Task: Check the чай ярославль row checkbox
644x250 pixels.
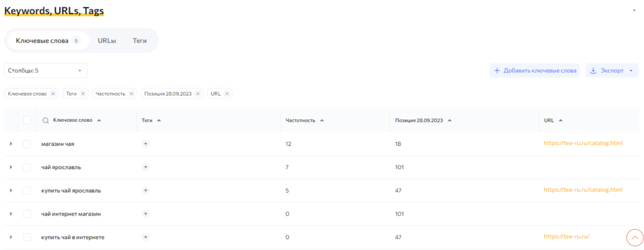Action: (26, 167)
